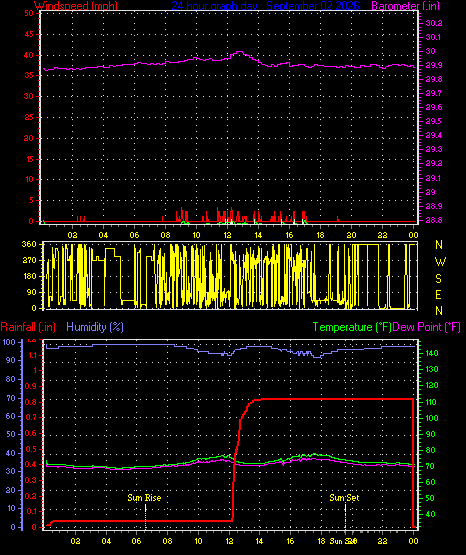The image size is (466, 555).
Task: Click the '45' windspeed axis value
Action: (29, 34)
